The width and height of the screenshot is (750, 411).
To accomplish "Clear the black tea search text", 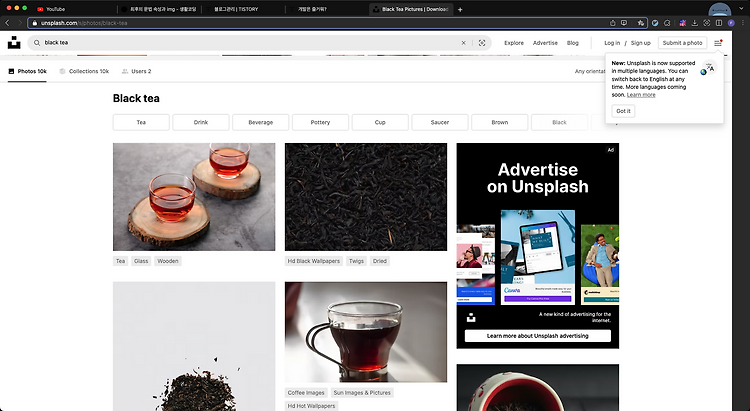I will pyautogui.click(x=463, y=43).
